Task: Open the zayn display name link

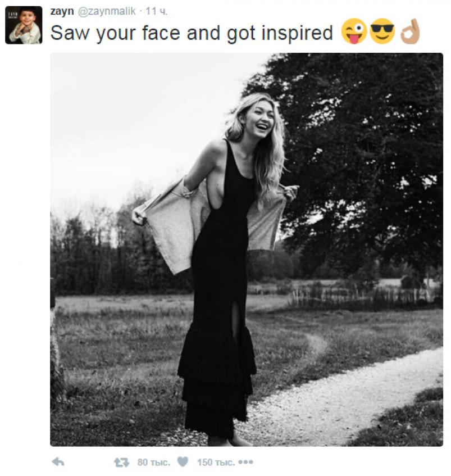Action: click(x=61, y=11)
